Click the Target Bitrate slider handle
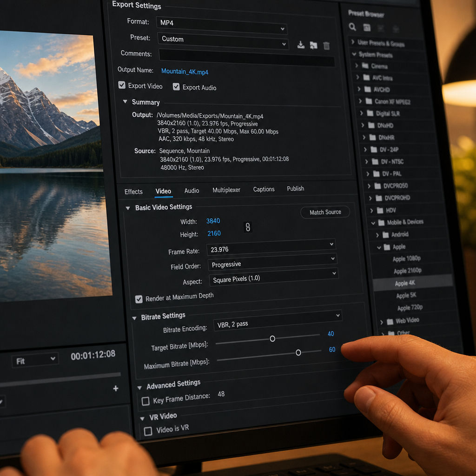This screenshot has height=476, width=476. click(272, 338)
